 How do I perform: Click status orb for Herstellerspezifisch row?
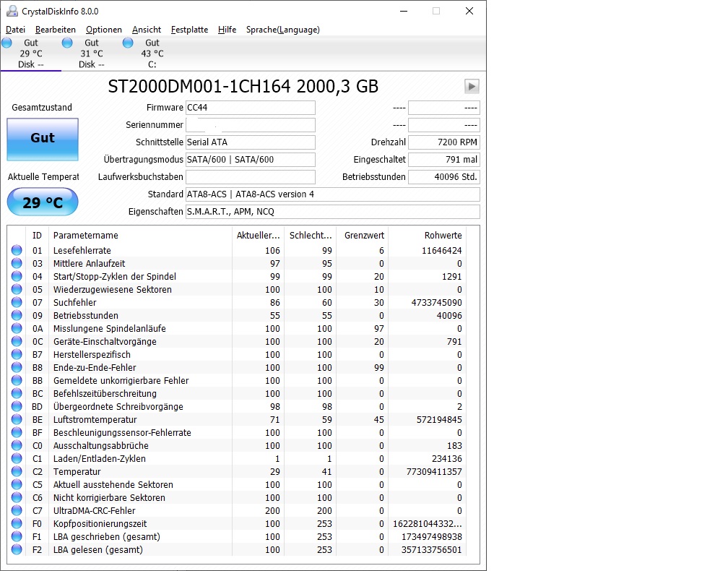17,354
